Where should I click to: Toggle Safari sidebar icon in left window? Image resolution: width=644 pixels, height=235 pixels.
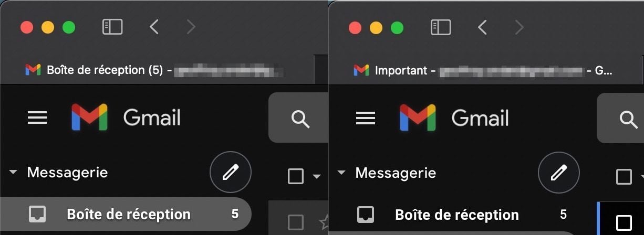coord(112,27)
